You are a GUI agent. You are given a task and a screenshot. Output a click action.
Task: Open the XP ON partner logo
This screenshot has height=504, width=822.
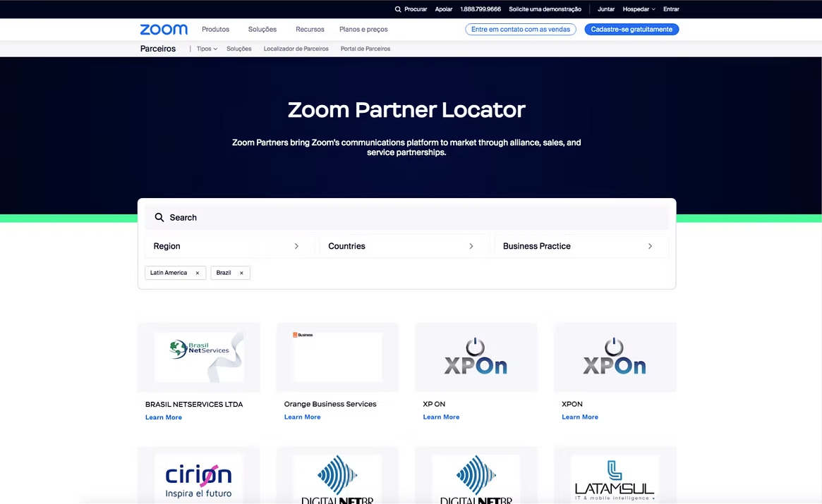[x=476, y=357]
